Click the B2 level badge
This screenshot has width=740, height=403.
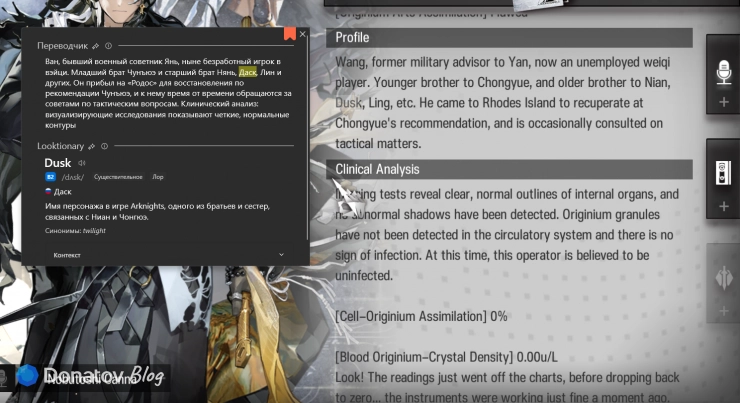(x=50, y=177)
